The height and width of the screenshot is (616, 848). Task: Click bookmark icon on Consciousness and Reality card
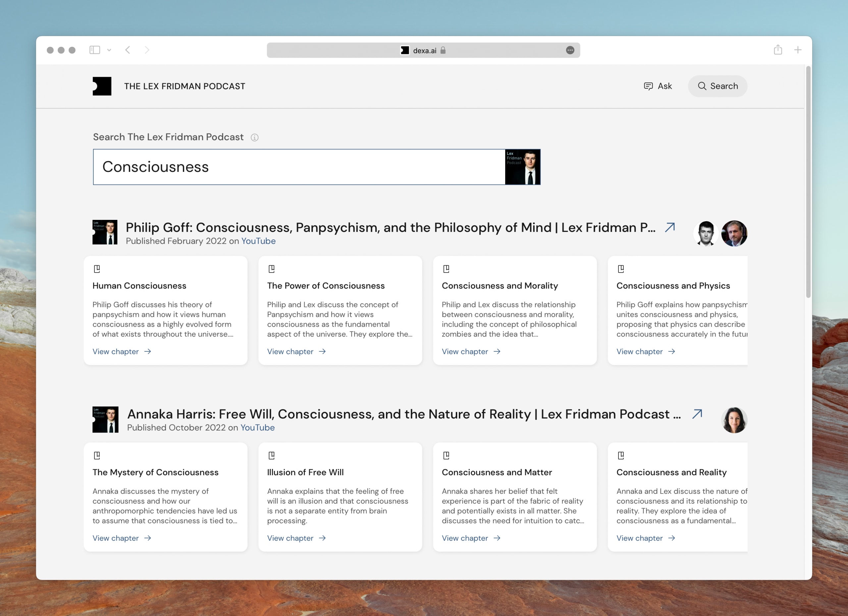click(621, 455)
